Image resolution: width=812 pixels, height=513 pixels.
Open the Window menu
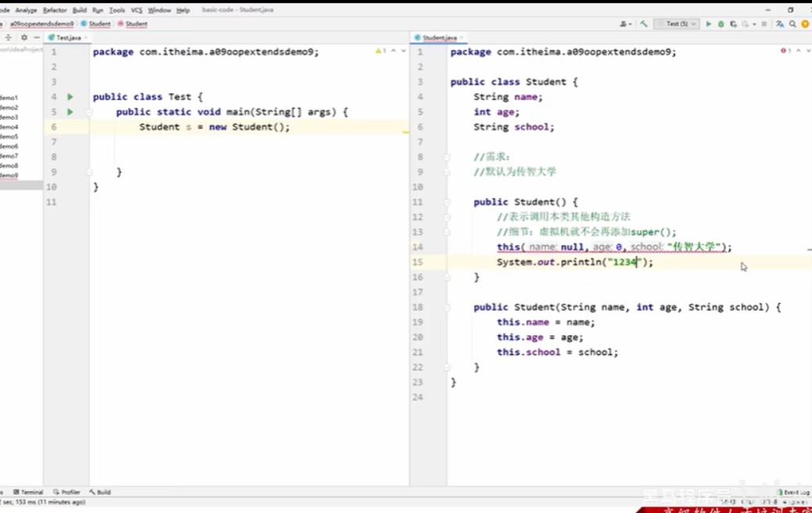(159, 10)
